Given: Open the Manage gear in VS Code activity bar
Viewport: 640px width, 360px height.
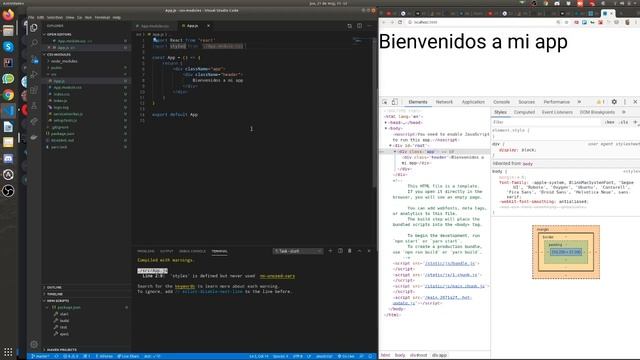Looking at the screenshot, I should 34,344.
